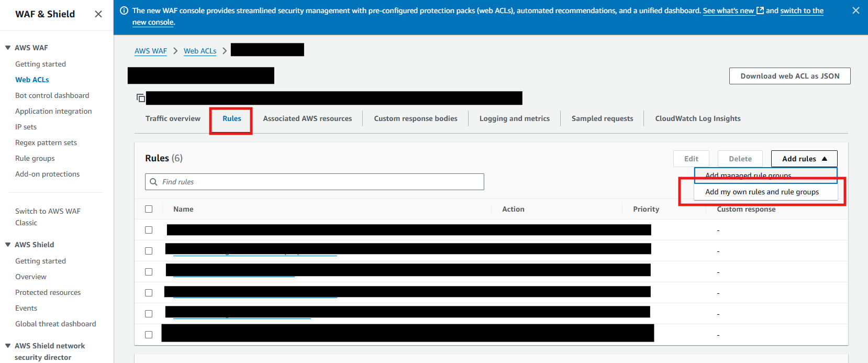
Task: Go to Associated AWS resources tab
Action: [307, 118]
